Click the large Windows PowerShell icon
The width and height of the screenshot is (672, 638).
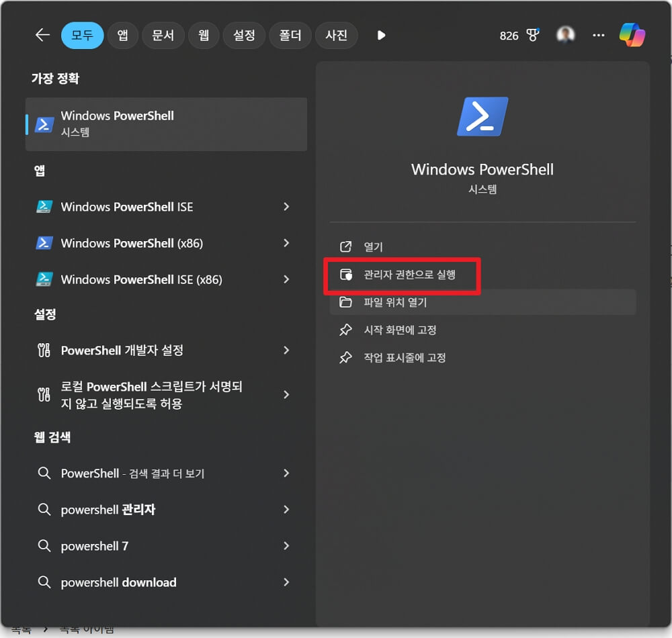(482, 116)
